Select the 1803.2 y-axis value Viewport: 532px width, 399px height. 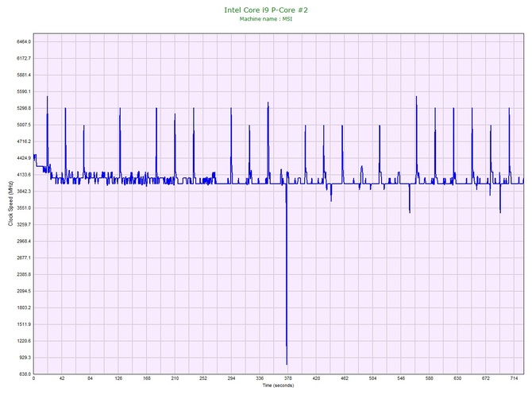(x=24, y=308)
